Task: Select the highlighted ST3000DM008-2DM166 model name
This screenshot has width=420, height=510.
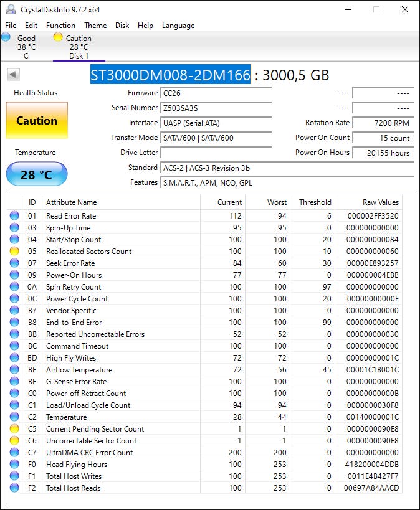Action: [x=170, y=75]
